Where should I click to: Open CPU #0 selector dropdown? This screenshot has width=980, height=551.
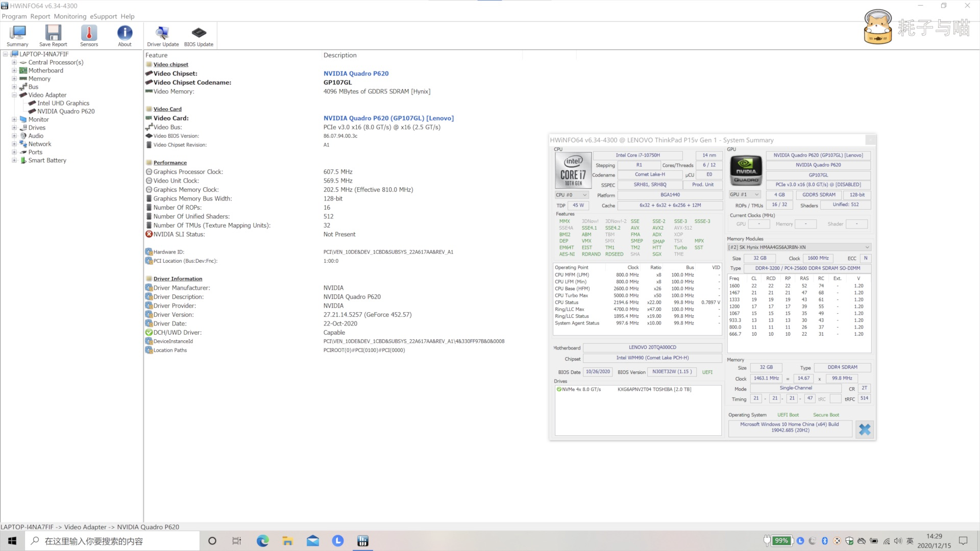point(572,195)
